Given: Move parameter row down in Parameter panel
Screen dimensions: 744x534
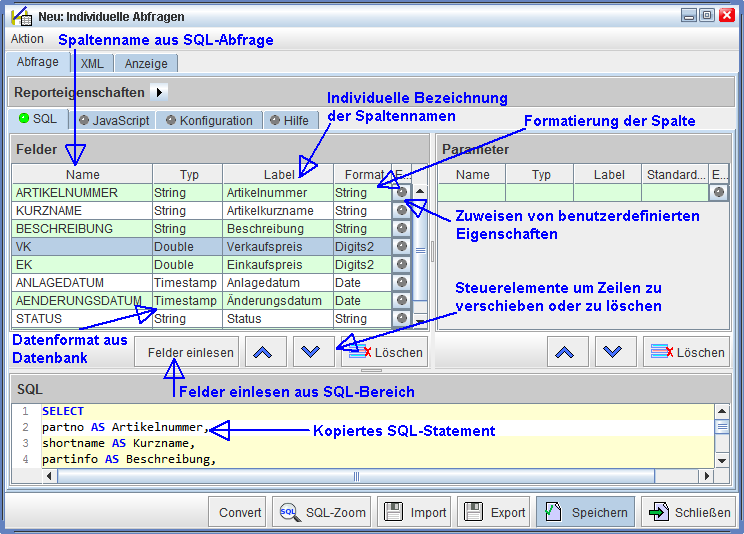Looking at the screenshot, I should pos(613,352).
